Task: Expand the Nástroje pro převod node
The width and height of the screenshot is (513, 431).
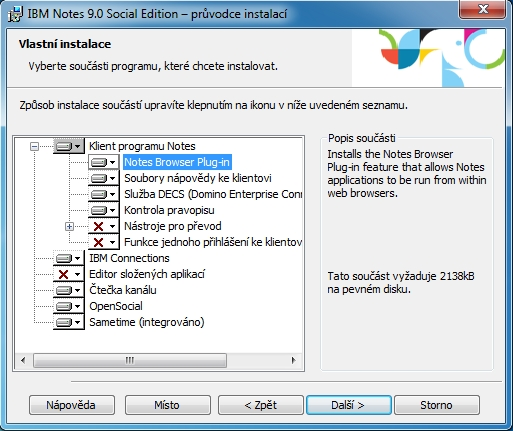Action: [x=69, y=227]
